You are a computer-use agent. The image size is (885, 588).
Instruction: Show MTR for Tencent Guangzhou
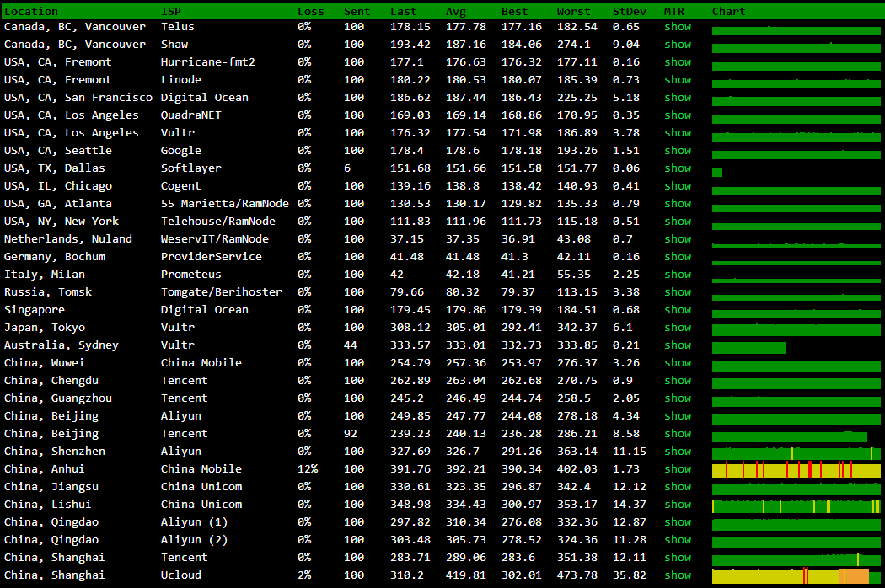pos(678,398)
